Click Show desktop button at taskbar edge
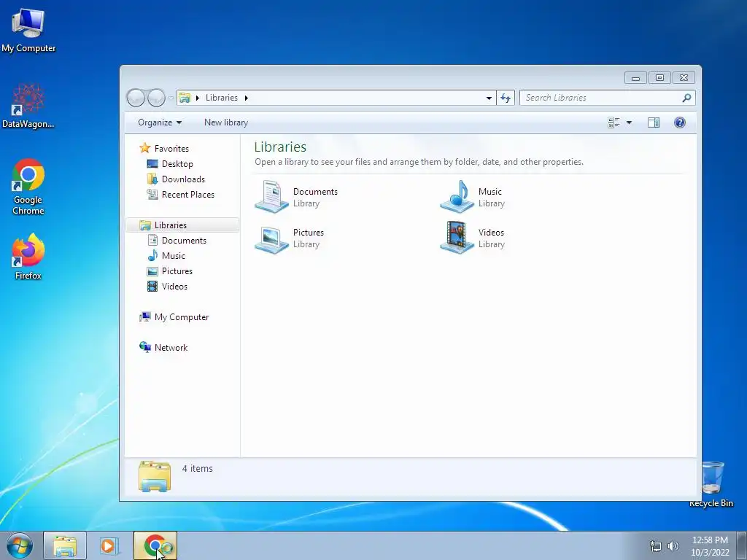 click(742, 545)
